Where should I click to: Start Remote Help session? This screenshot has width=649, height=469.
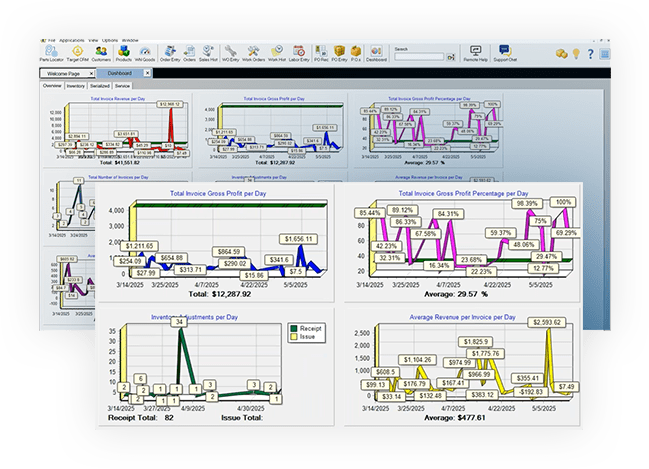click(x=475, y=52)
